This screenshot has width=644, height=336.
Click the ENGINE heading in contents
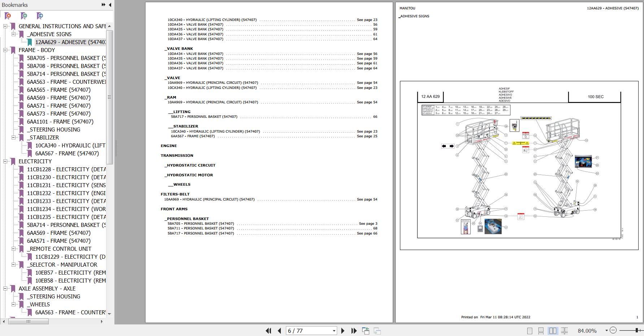click(169, 146)
